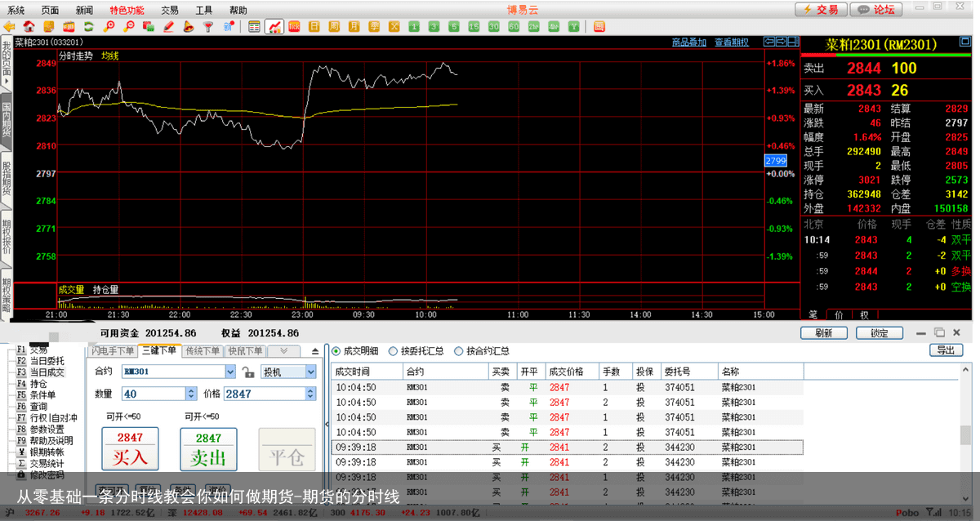Click the 买入 buy button
The width and height of the screenshot is (980, 521).
tap(130, 449)
